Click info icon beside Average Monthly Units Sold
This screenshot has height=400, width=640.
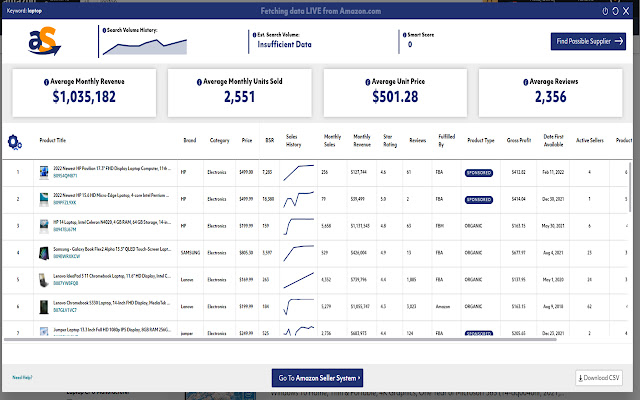[x=199, y=82]
